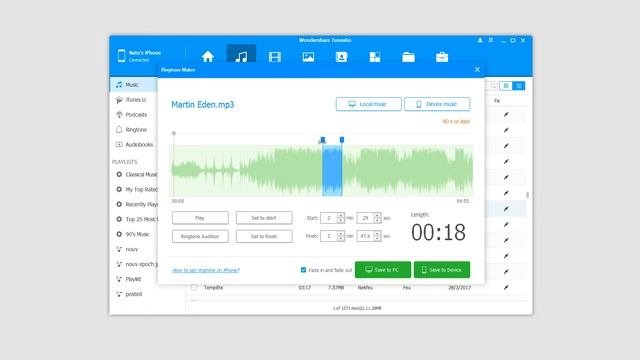Click the search magnifier icon in main window
This screenshot has height=360, width=640.
point(493,86)
